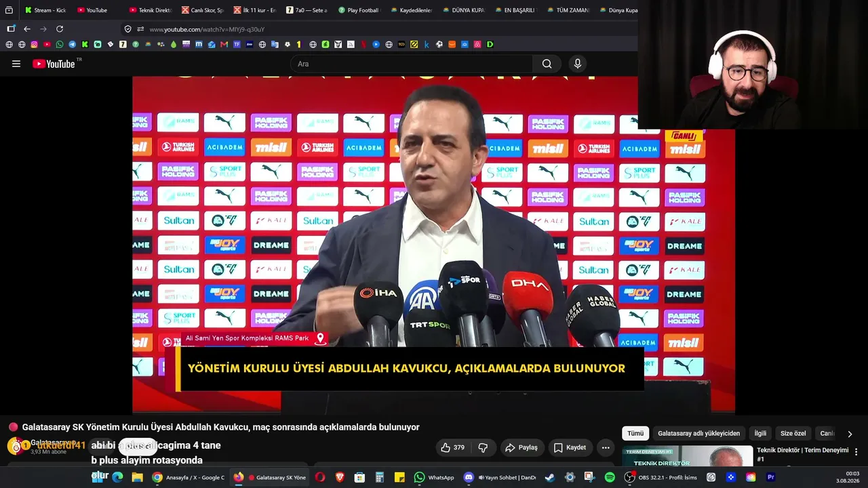Open the Instagram bookmark icon

[34, 45]
